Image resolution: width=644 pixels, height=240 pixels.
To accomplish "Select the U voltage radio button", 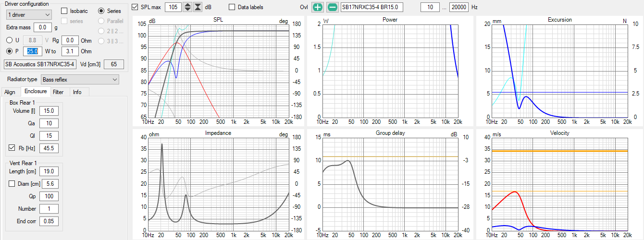I will point(9,40).
